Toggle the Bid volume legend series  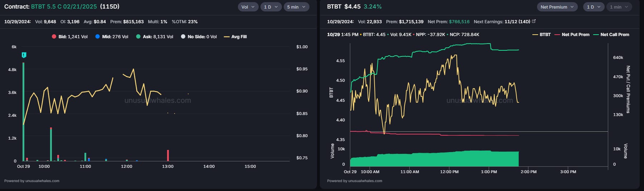tap(70, 36)
